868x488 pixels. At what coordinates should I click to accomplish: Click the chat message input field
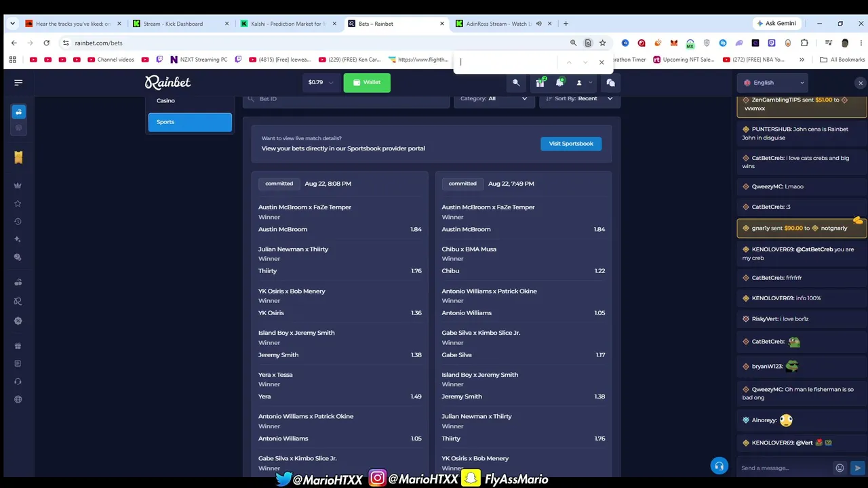pos(785,468)
